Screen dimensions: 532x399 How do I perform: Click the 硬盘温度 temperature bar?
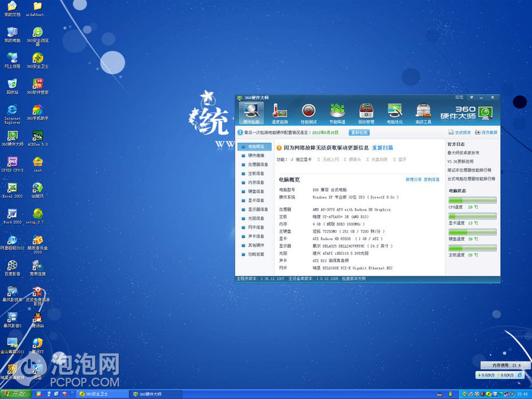(472, 232)
